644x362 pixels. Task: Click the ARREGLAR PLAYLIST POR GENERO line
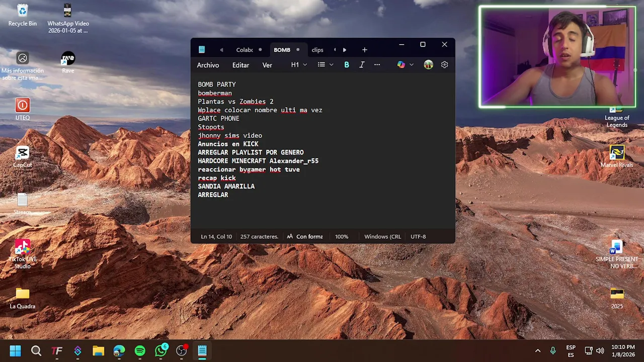click(251, 152)
